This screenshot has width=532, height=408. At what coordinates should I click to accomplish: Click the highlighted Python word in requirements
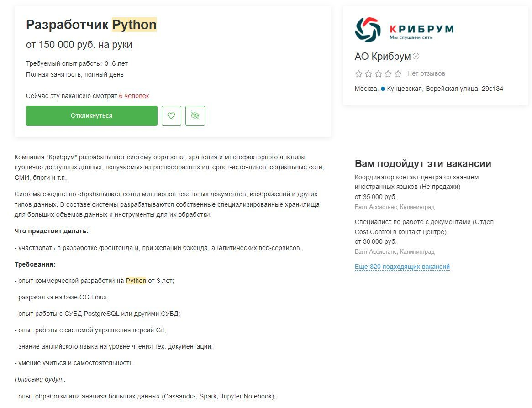136,281
